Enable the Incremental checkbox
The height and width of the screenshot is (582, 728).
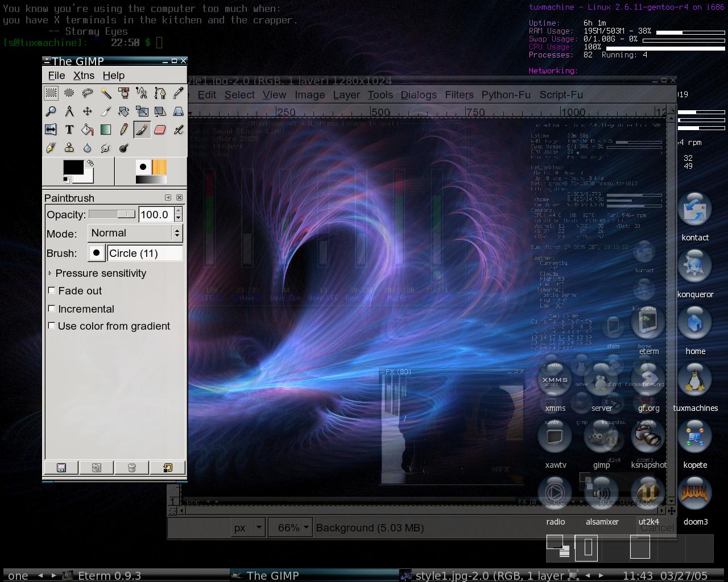pyautogui.click(x=52, y=309)
